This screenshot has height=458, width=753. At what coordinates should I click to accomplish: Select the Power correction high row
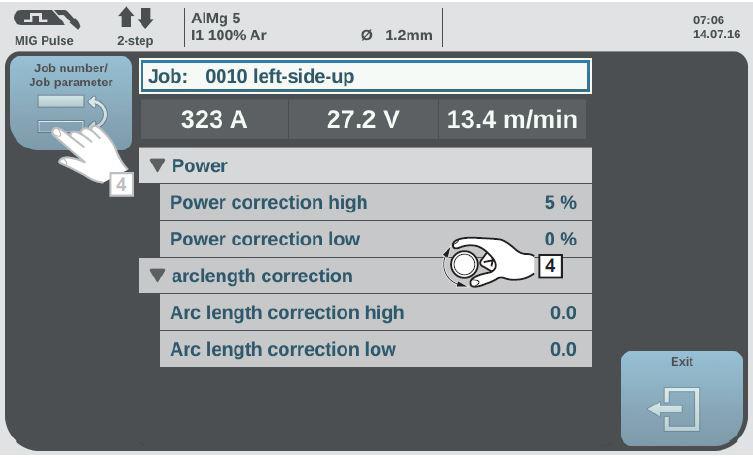[x=376, y=203]
